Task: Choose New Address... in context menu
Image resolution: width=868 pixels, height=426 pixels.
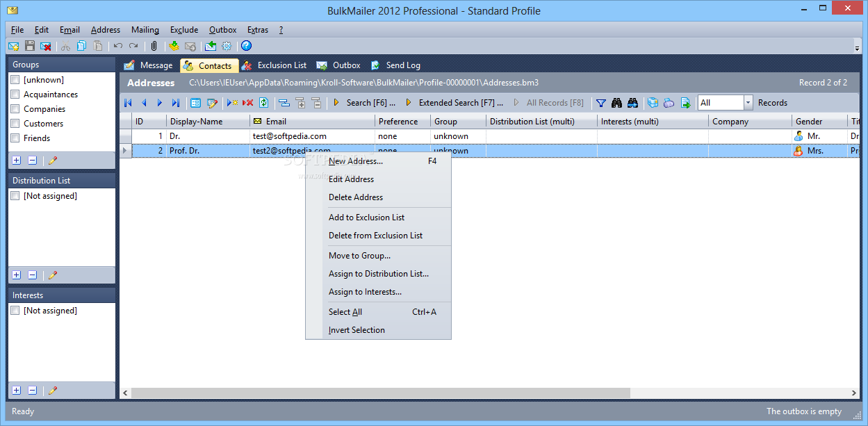Action: (x=378, y=161)
